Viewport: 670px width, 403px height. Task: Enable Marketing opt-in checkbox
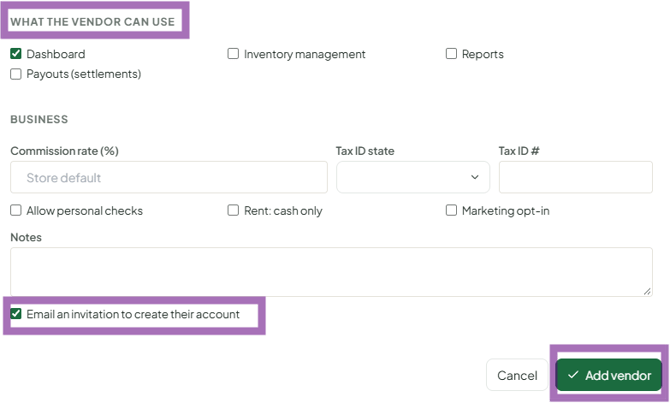coord(451,210)
